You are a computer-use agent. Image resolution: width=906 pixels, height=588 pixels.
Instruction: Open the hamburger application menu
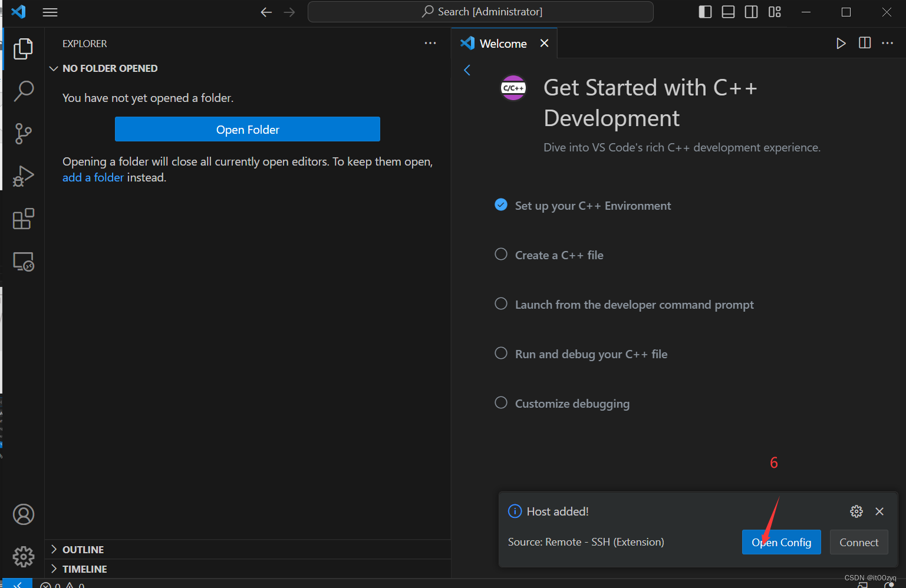[50, 12]
